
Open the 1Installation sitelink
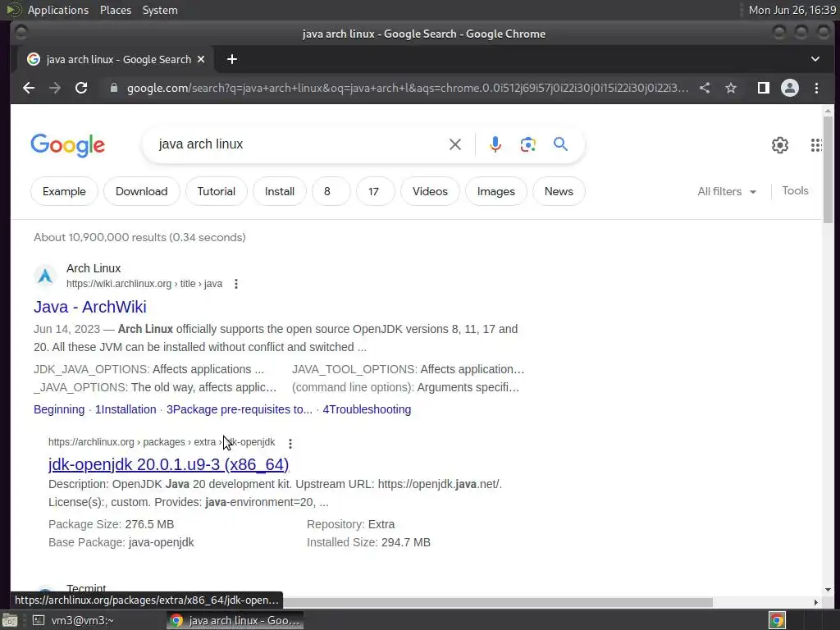[x=126, y=409]
